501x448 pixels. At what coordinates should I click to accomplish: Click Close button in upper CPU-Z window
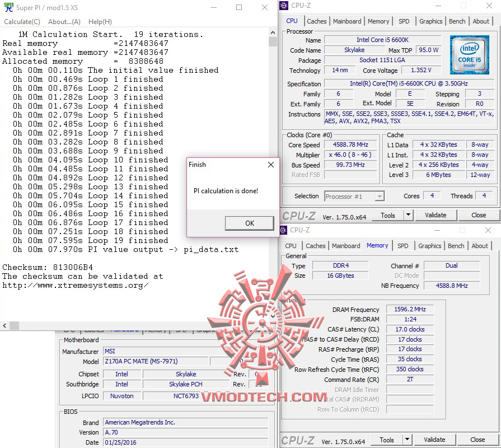(478, 216)
